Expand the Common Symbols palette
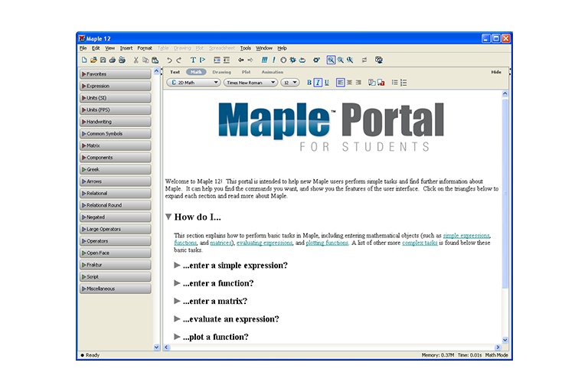Screen dimensions: 588x392 pos(116,133)
